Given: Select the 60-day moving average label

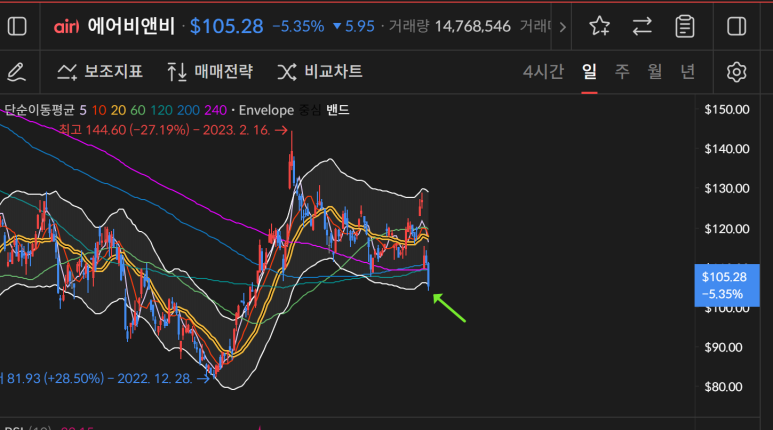Looking at the screenshot, I should tap(138, 110).
